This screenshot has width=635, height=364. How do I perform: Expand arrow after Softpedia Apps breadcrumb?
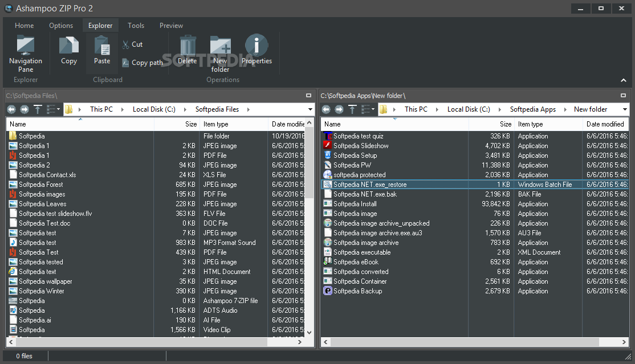tap(565, 109)
